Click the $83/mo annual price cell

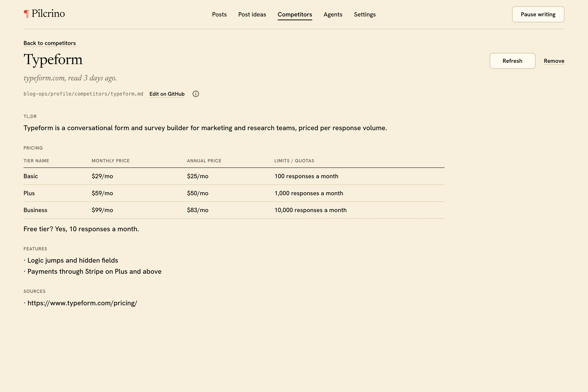pos(198,210)
